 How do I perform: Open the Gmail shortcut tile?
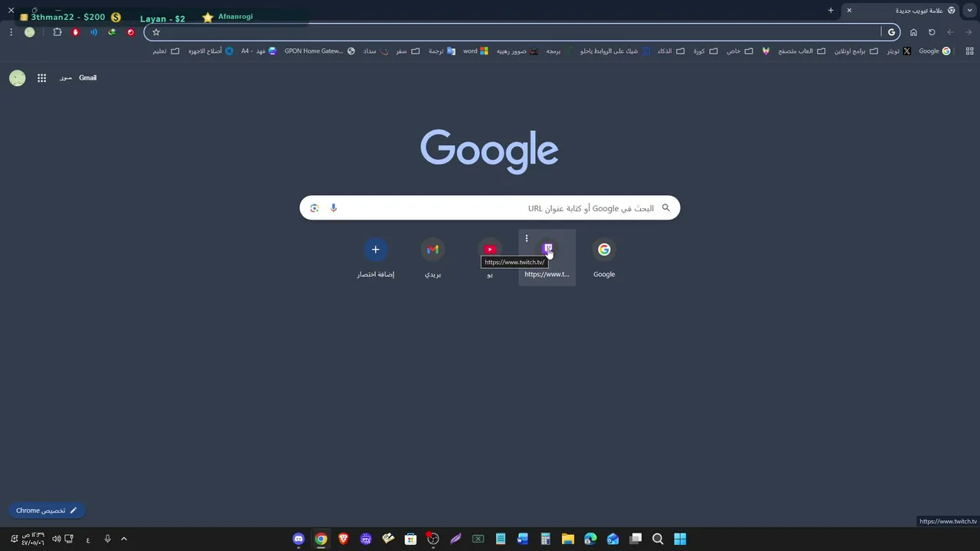433,257
